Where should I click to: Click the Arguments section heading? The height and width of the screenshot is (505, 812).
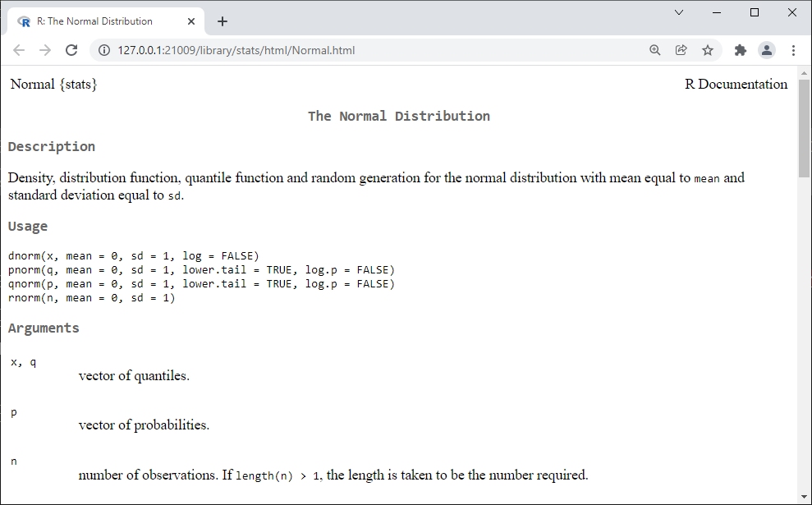click(44, 328)
